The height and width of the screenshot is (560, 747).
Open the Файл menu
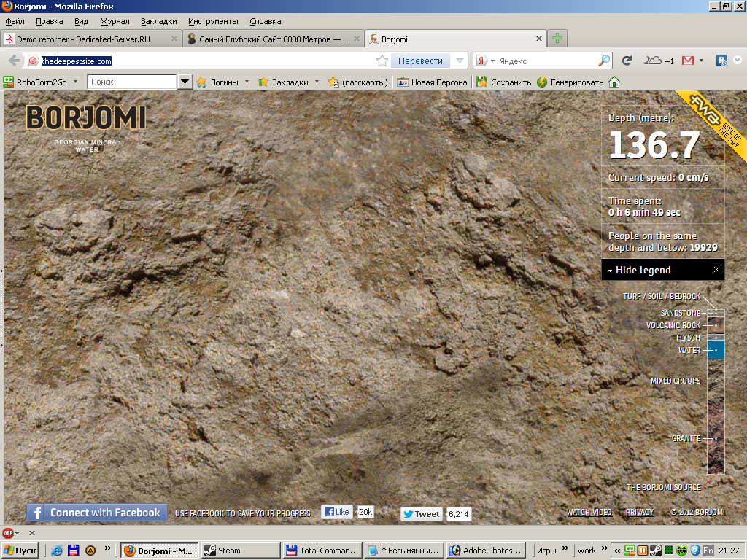(x=15, y=21)
